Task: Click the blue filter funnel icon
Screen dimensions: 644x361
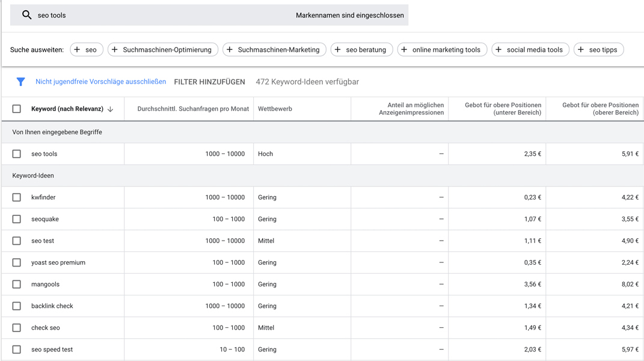Action: coord(20,82)
